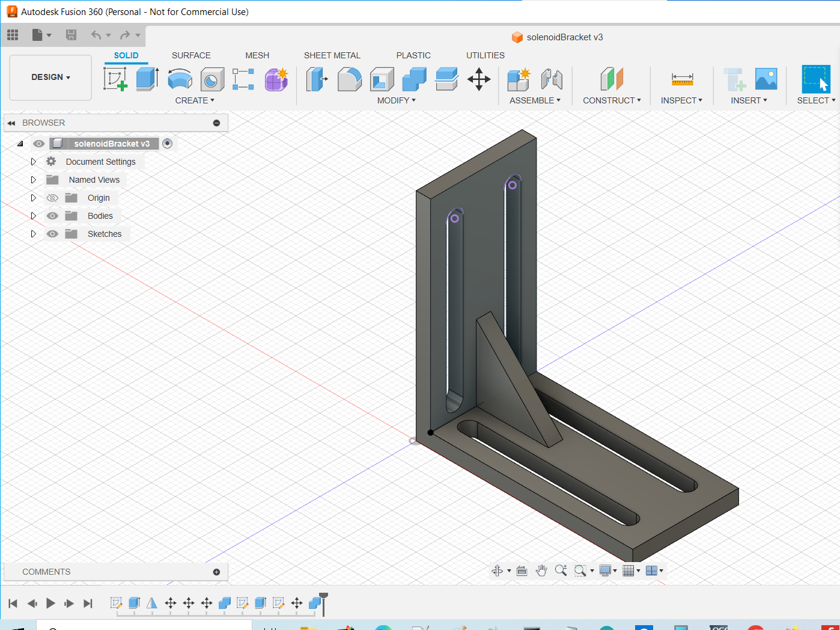840x630 pixels.
Task: Open the Revolve tool
Action: pyautogui.click(x=180, y=79)
